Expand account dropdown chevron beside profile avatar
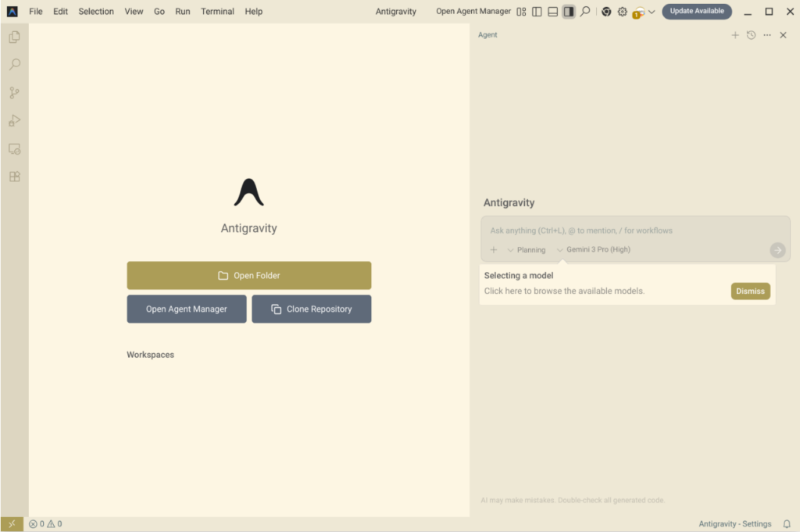Image resolution: width=800 pixels, height=532 pixels. (652, 12)
